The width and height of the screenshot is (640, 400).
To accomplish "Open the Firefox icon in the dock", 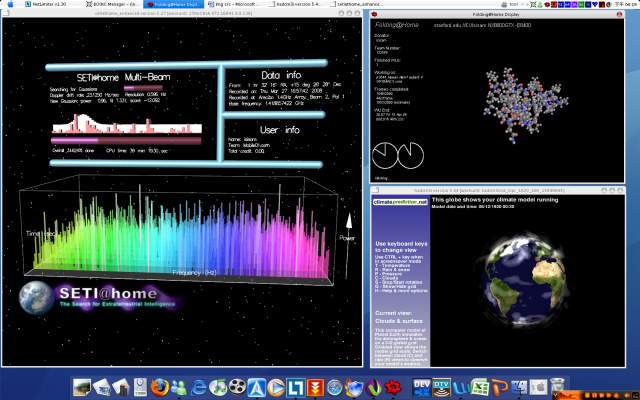I will click(x=160, y=387).
